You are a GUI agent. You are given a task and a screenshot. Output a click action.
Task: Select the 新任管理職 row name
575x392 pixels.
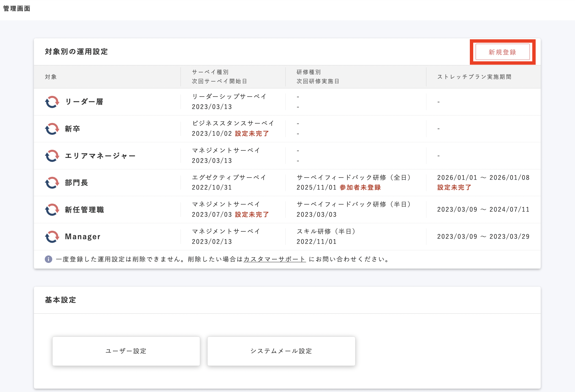84,210
